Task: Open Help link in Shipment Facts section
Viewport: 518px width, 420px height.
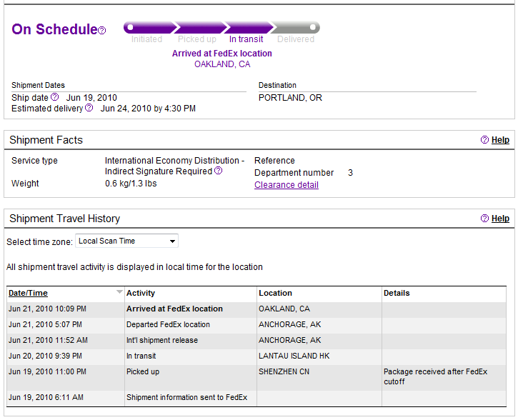Action: (500, 140)
